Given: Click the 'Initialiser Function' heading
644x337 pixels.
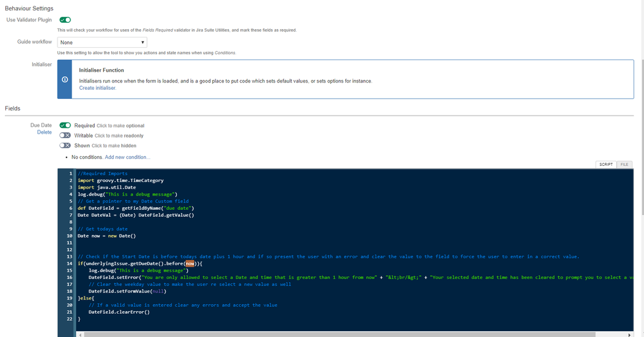Looking at the screenshot, I should coord(101,70).
